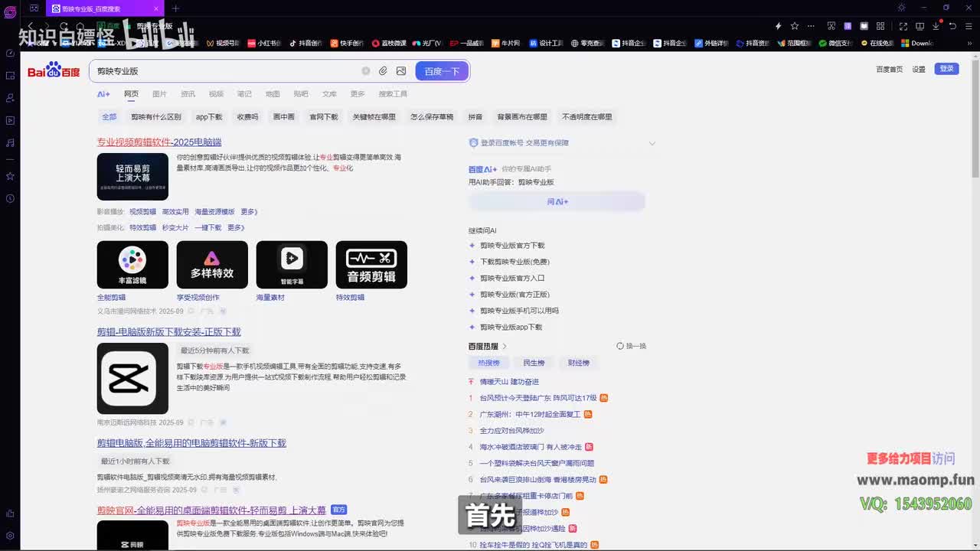This screenshot has width=980, height=551.
Task: Toggle the theme sun icon in title bar
Action: (x=901, y=8)
